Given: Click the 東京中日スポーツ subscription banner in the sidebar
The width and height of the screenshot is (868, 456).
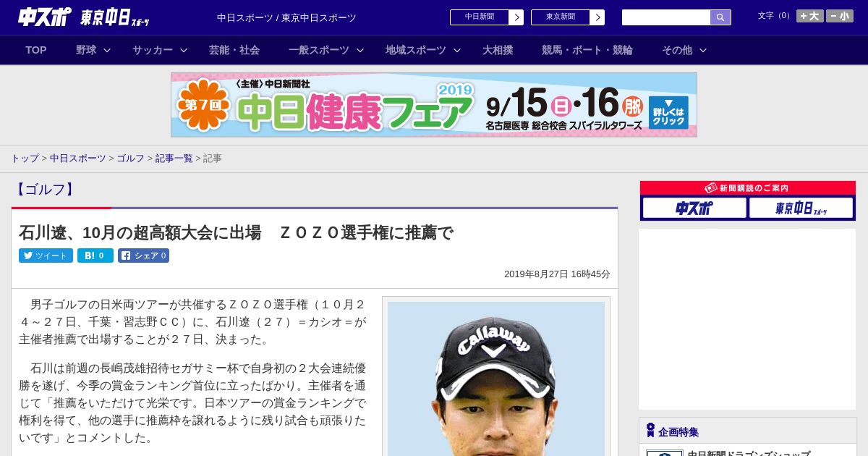Looking at the screenshot, I should point(801,208).
